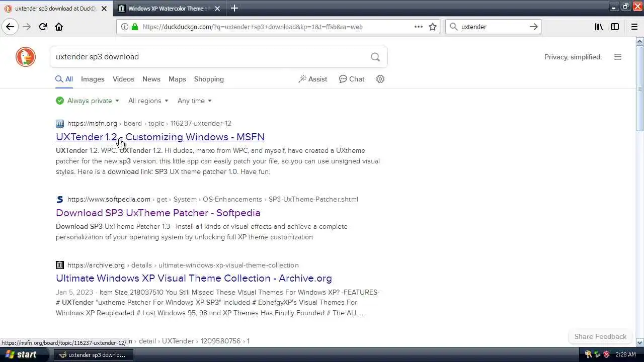Viewport: 644px width, 362px height.
Task: Open the Library icon
Action: tap(599, 27)
